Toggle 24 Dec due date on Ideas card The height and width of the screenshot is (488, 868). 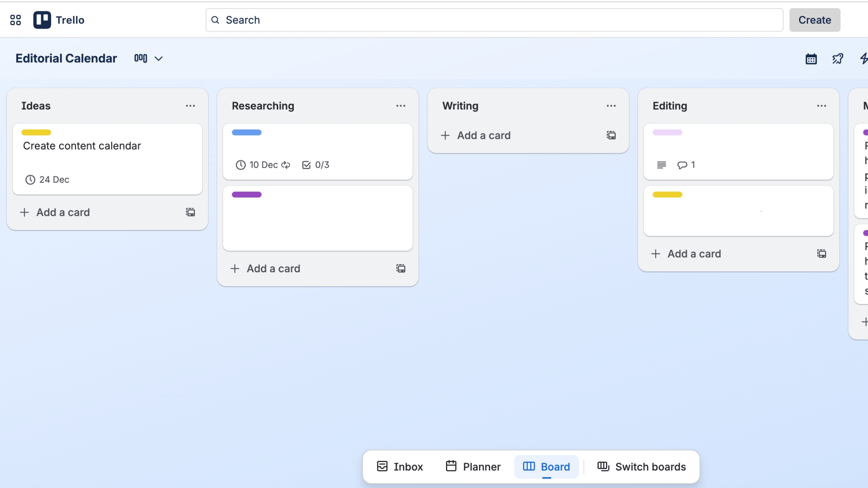pyautogui.click(x=47, y=180)
